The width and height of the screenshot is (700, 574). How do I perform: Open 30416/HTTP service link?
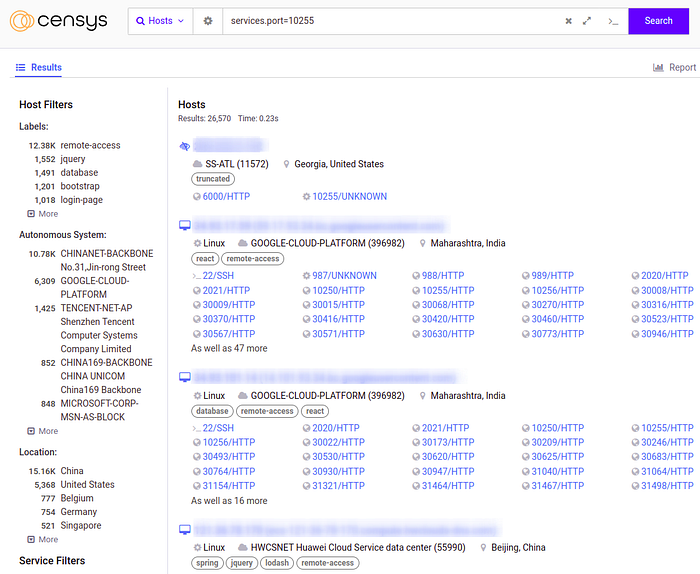pyautogui.click(x=334, y=319)
